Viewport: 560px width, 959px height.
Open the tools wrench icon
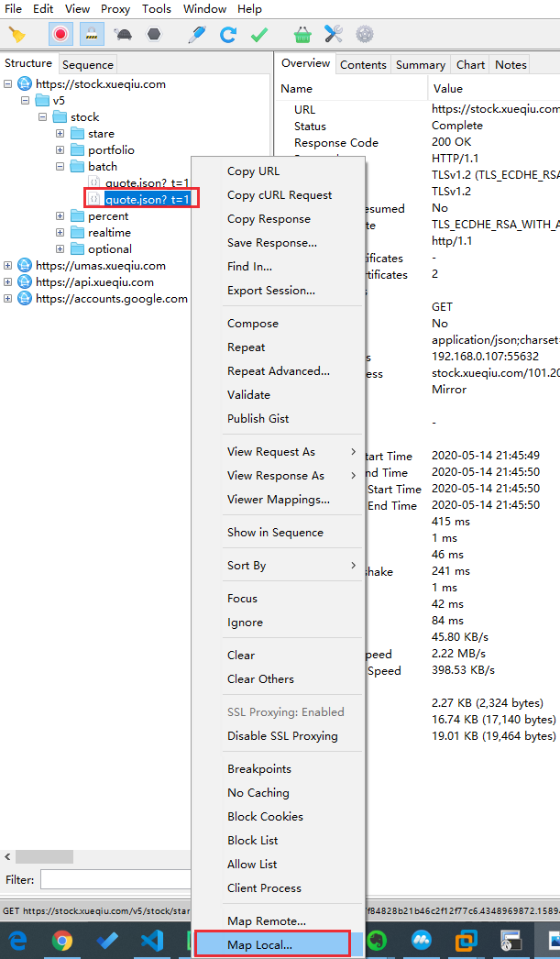click(334, 34)
